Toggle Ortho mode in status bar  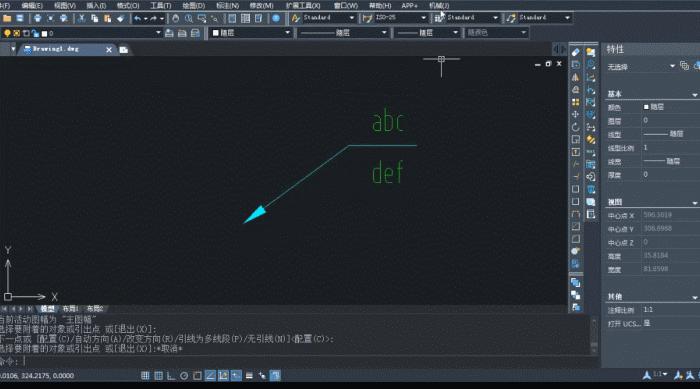tap(171, 376)
